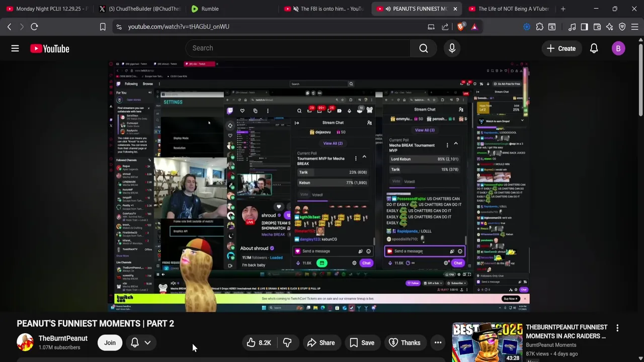
Task: Focus the YouTube Search field
Action: point(298,48)
